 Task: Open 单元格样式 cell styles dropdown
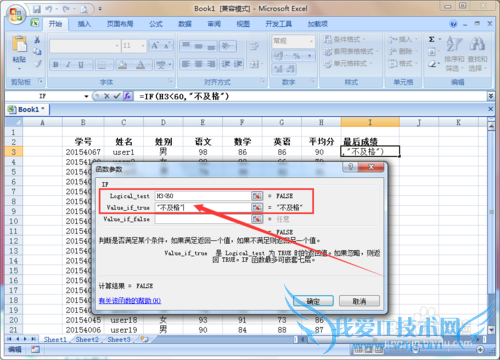tap(348, 63)
